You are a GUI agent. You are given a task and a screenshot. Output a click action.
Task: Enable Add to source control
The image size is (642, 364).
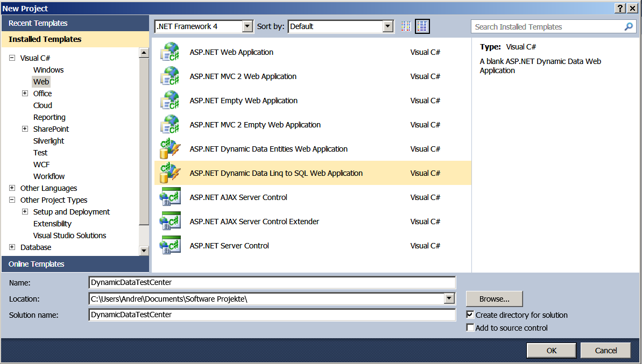[x=470, y=328]
